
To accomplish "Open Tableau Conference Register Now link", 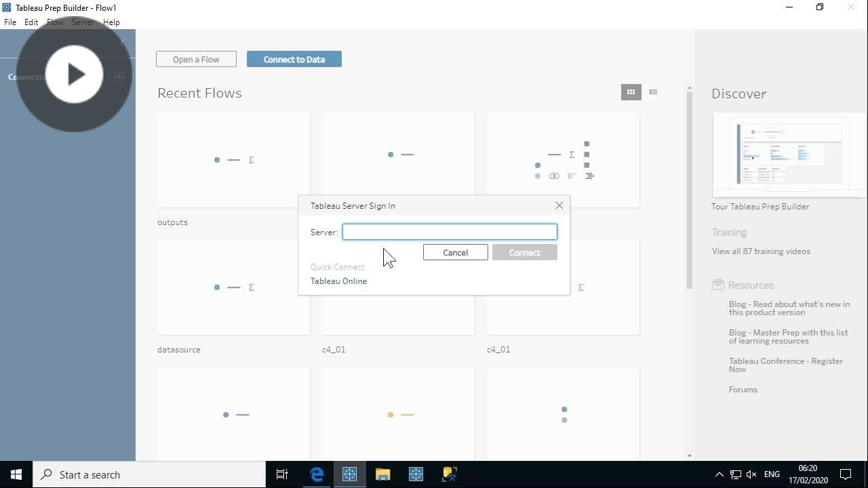I will pyautogui.click(x=785, y=365).
